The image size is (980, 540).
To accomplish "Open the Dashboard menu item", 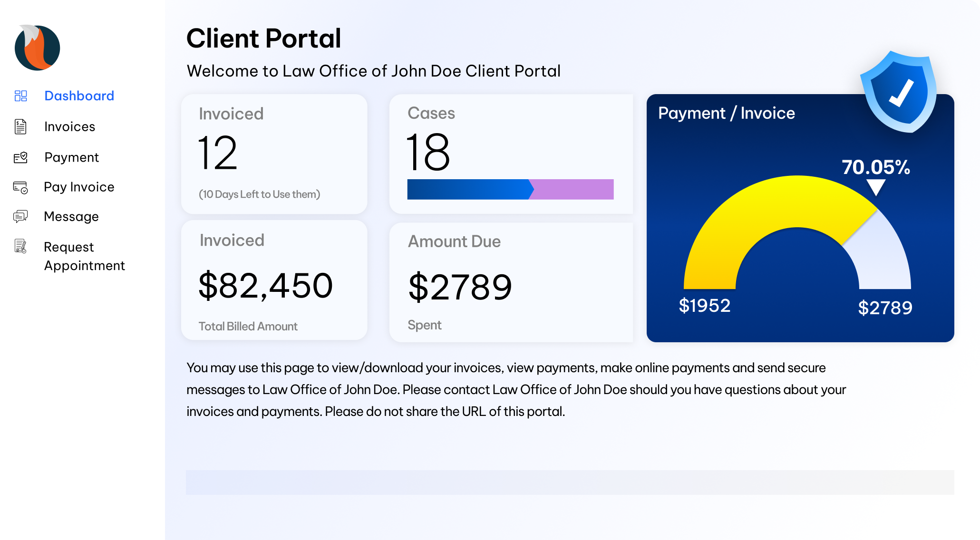I will tap(79, 96).
